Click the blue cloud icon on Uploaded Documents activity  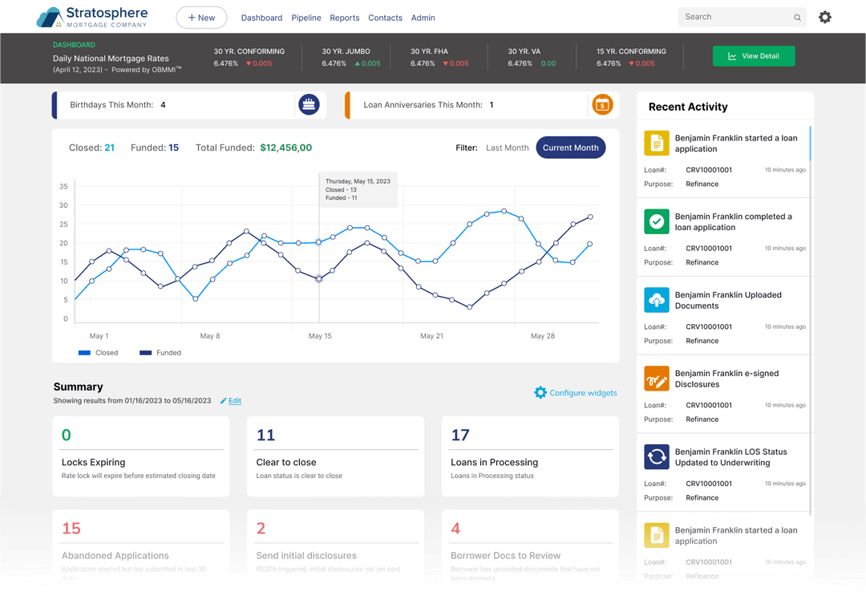657,300
